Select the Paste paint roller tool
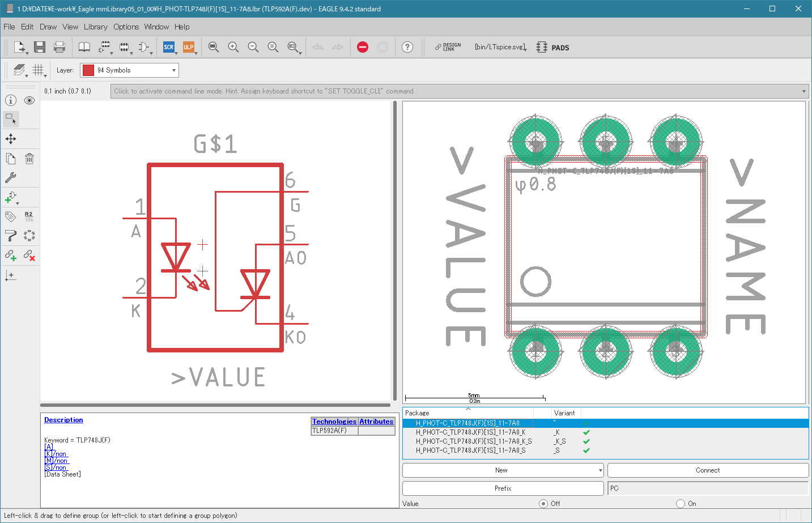The image size is (812, 523). [x=11, y=235]
